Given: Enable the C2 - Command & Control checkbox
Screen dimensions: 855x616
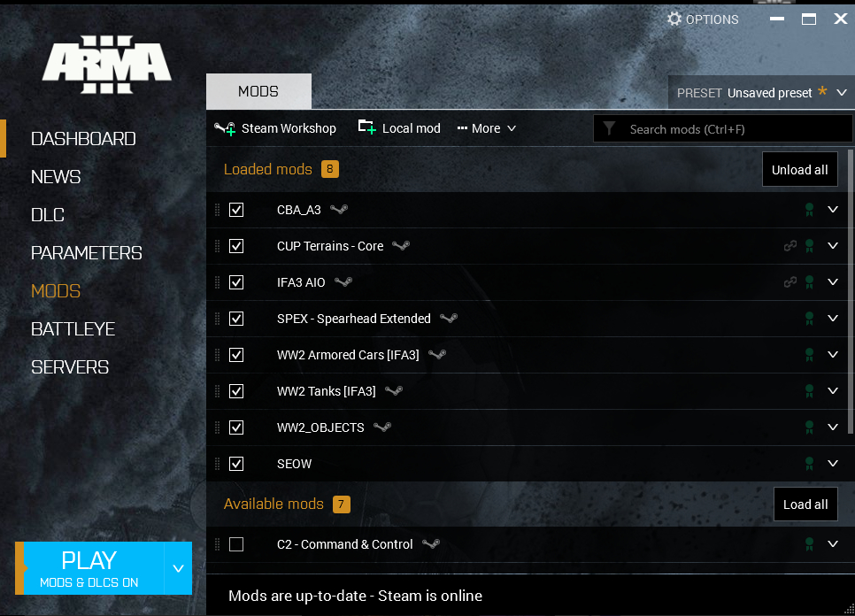Looking at the screenshot, I should (x=236, y=544).
